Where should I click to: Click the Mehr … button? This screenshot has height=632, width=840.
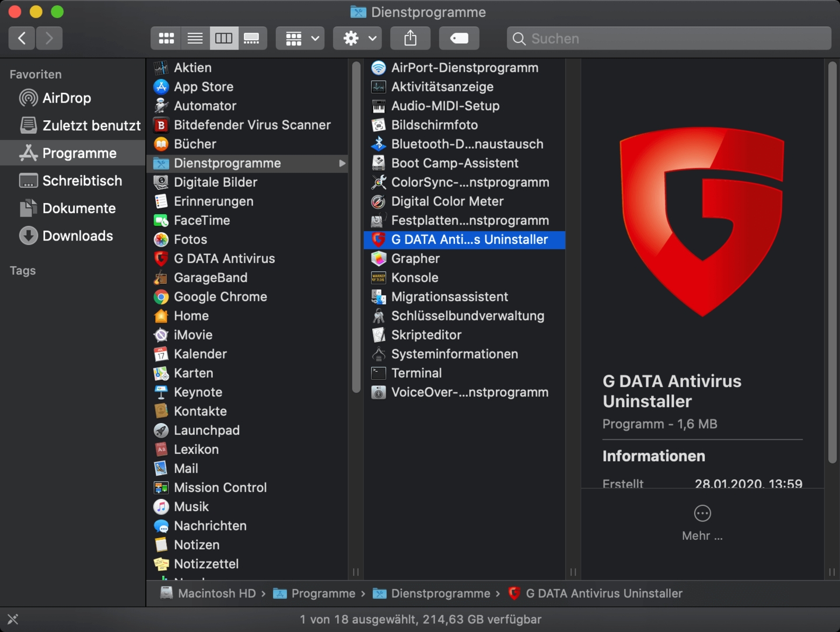click(x=702, y=523)
